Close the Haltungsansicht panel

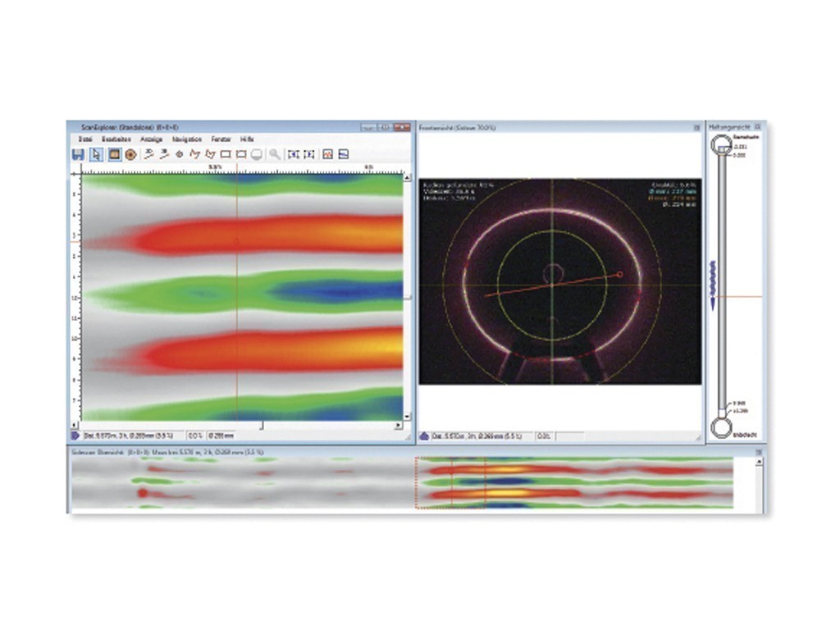click(x=757, y=127)
